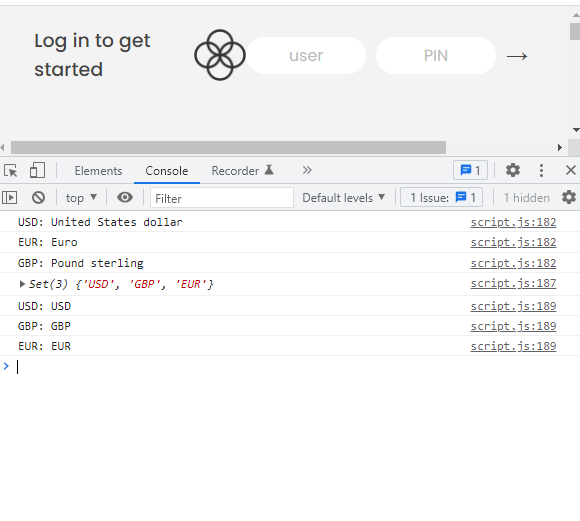Open the issues counter badge in tab bar
The image size is (580, 521).
(x=470, y=171)
